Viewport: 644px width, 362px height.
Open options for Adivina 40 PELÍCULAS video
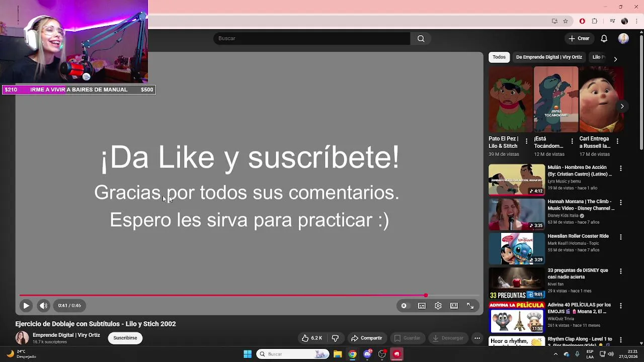pos(621,306)
